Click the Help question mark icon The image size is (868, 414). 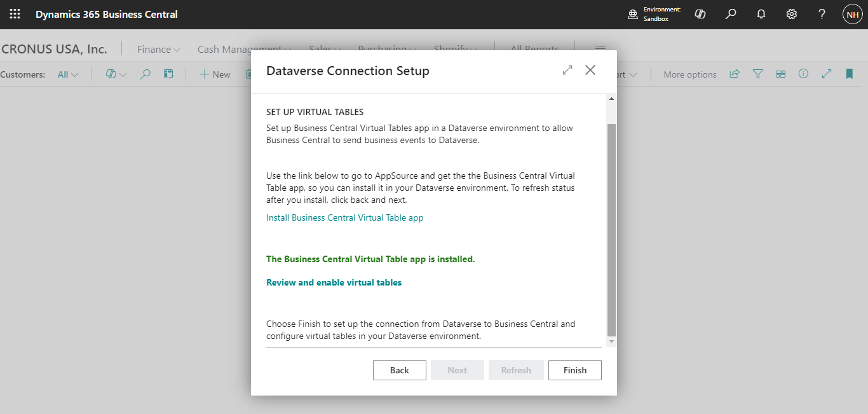point(822,14)
